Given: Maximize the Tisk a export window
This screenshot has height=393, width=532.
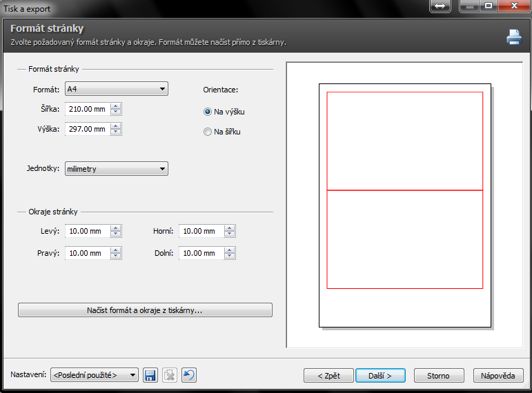Looking at the screenshot, I should click(489, 6).
